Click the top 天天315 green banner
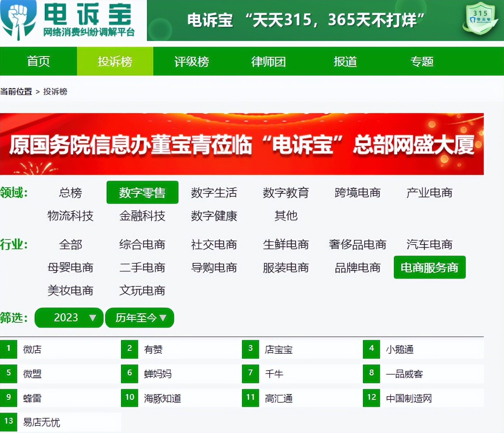Viewport: 504px width, 433px height. pos(325,20)
